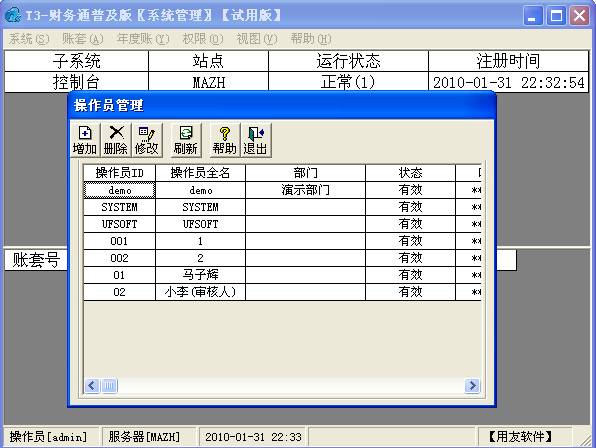This screenshot has height=448, width=596.
Task: Click the 操作员管理 dialog title bar
Action: click(x=282, y=105)
